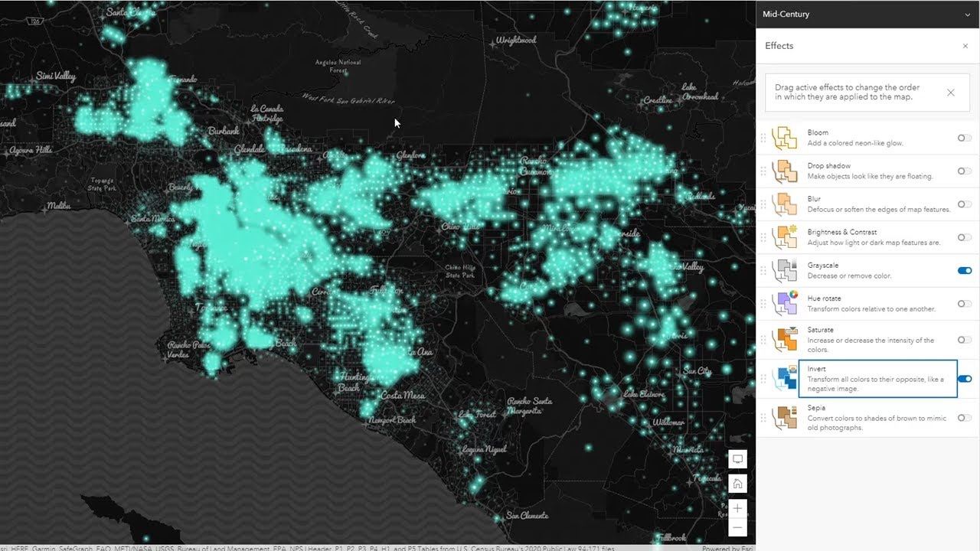Click the Bloom effect icon

[x=785, y=138]
